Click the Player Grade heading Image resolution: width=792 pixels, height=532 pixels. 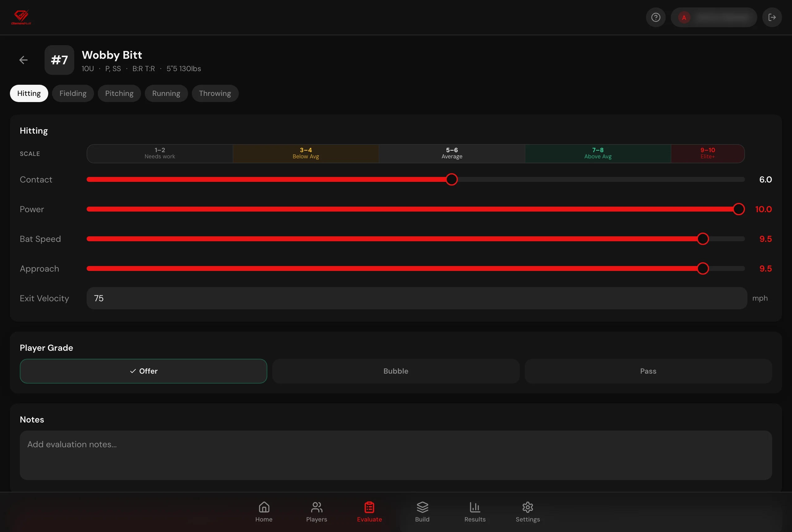coord(46,348)
